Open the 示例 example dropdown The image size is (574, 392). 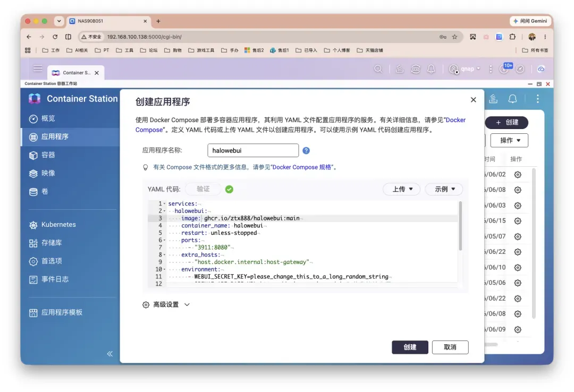point(444,189)
